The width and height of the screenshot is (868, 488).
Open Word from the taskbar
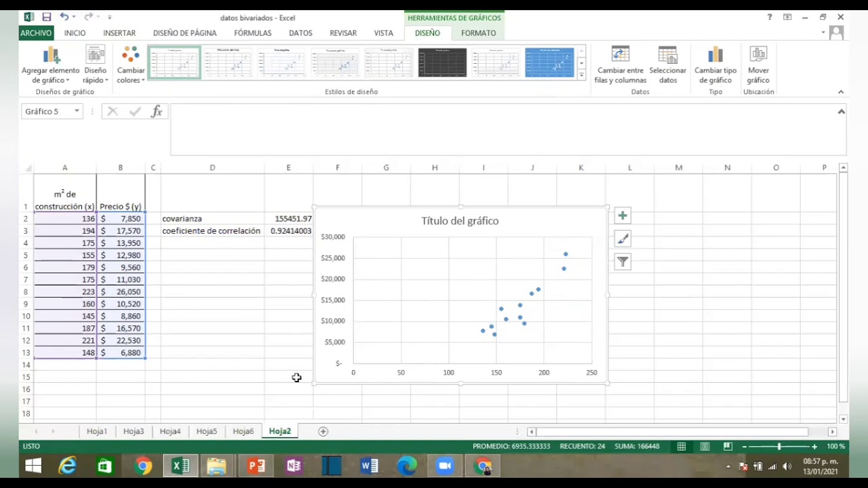(x=370, y=466)
